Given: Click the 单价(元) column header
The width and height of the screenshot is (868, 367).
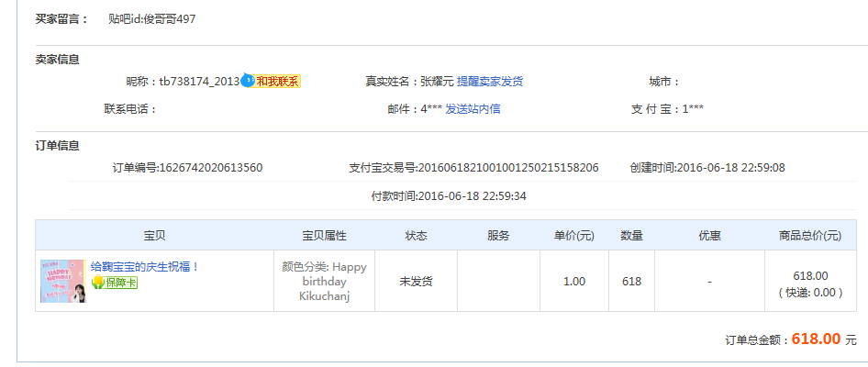Looking at the screenshot, I should (573, 236).
